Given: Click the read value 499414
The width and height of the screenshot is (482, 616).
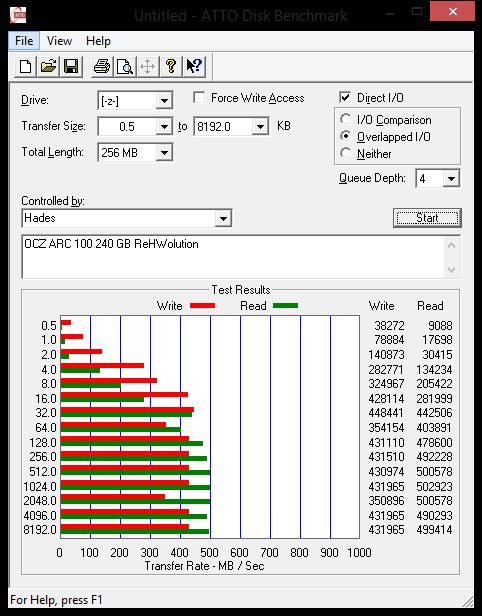Looking at the screenshot, I should tap(434, 530).
